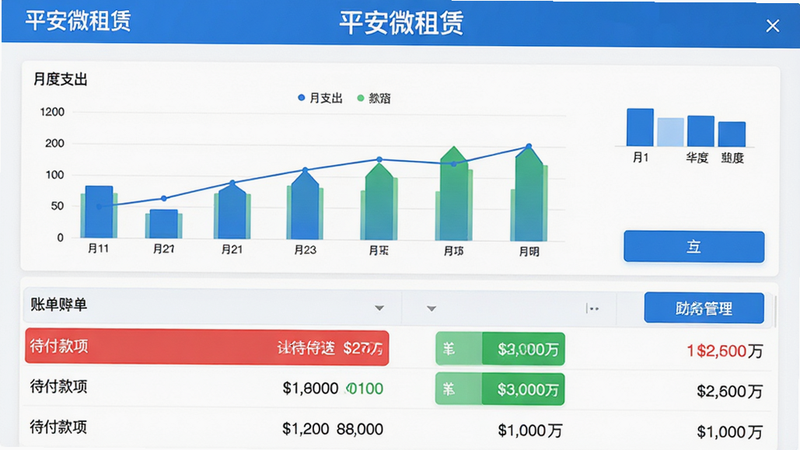Click the 月度支出 chart title

click(61, 80)
